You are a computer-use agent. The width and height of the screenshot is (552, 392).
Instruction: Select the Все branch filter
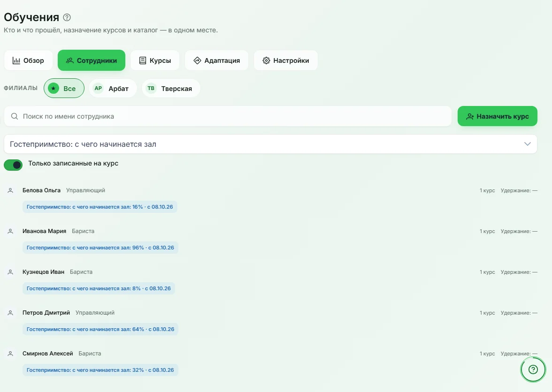[x=64, y=88]
